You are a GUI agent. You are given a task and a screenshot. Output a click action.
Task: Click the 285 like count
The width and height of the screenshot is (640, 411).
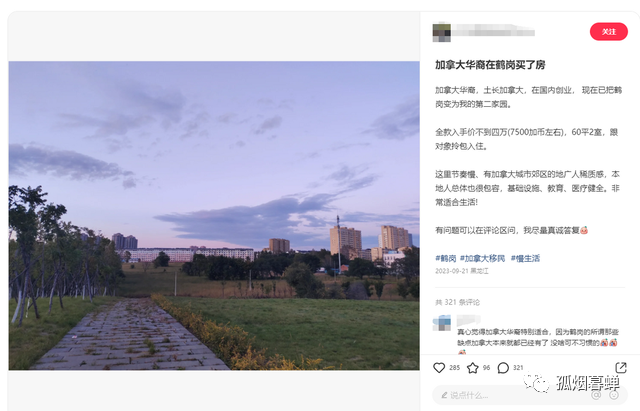click(454, 368)
